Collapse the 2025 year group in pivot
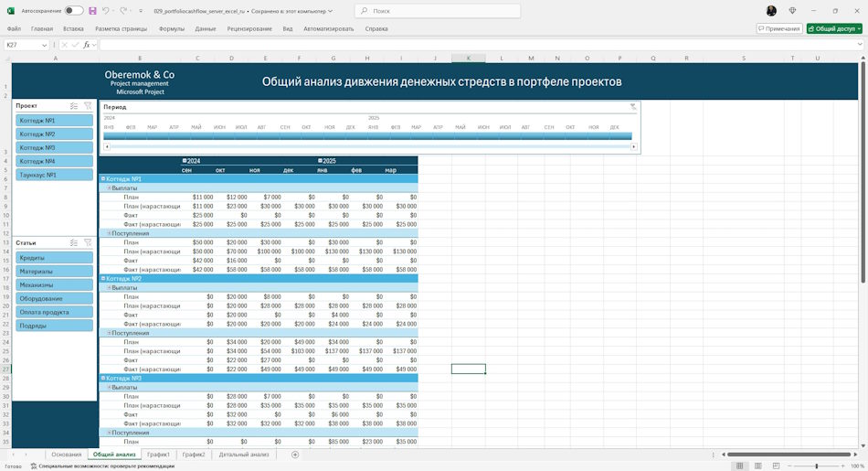Screen dimensions: 868x471 click(x=320, y=161)
